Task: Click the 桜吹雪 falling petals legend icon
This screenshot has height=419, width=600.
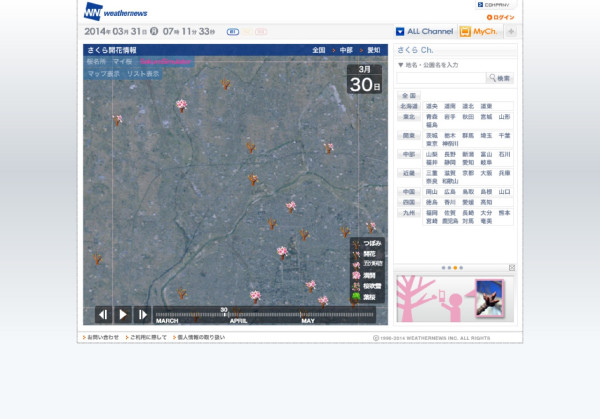Action: 356,286
